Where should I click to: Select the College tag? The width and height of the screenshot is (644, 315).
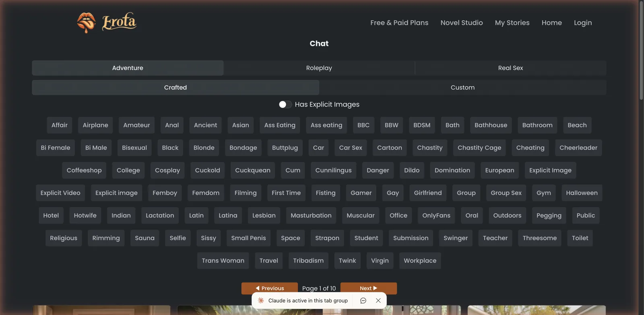point(128,170)
